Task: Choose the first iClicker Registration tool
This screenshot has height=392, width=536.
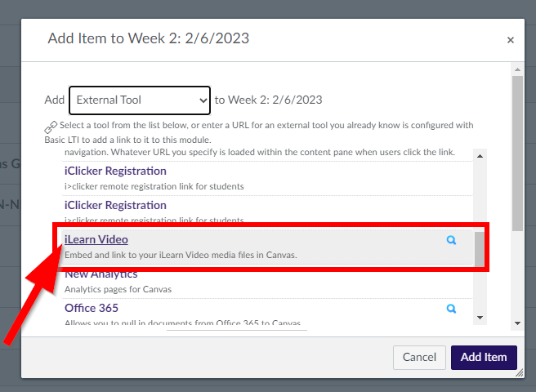Action: click(x=115, y=171)
